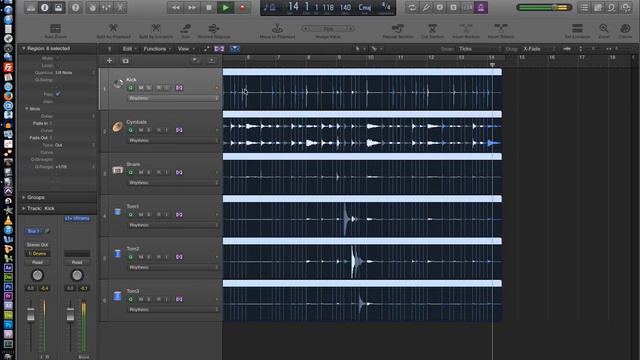
Task: Expand the Groups section
Action: click(23, 197)
